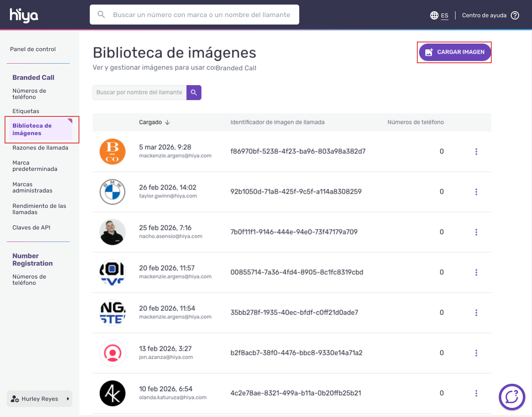Open the more options menu for the BMW image row
Viewport: 532px width, 417px height.
(476, 192)
